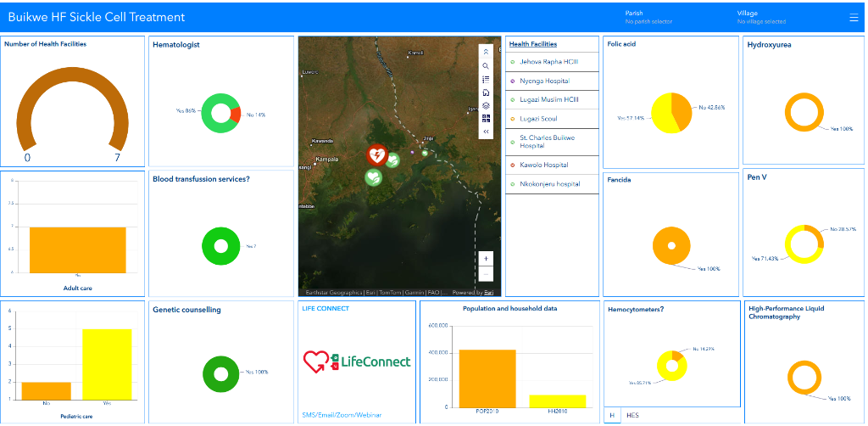Click the orange No 28.57% Pen V segment
Viewport: 868px width, 426px height.
(818, 233)
